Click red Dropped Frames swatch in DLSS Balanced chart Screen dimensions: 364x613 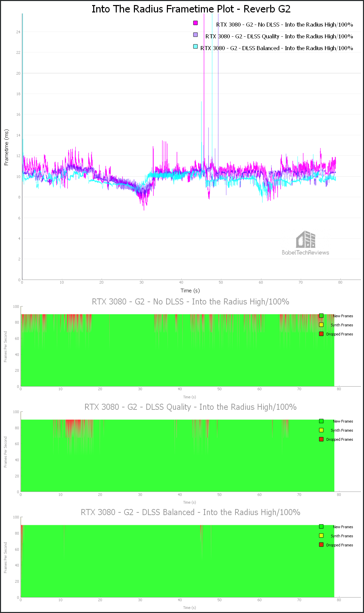click(x=321, y=545)
